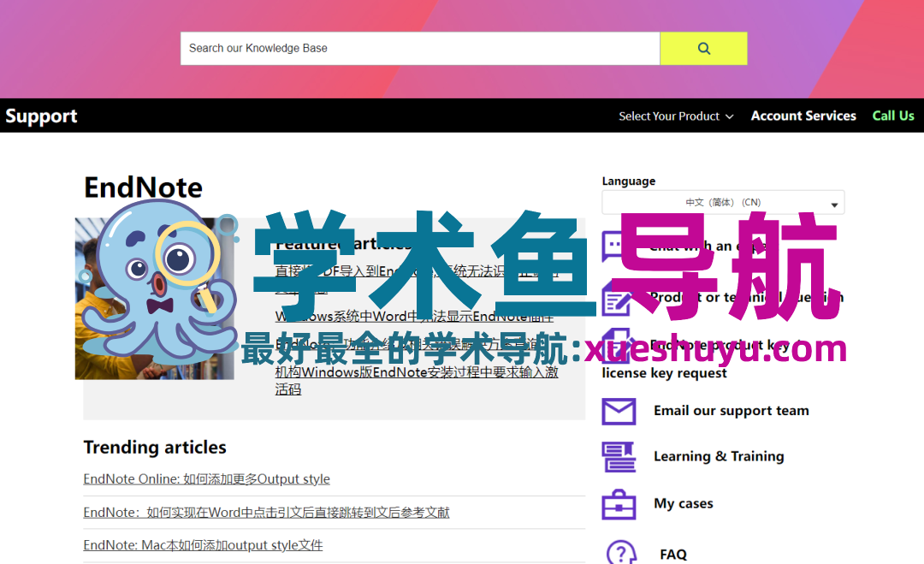The width and height of the screenshot is (924, 564).
Task: Click the featured articles photo thumbnail
Action: point(154,299)
